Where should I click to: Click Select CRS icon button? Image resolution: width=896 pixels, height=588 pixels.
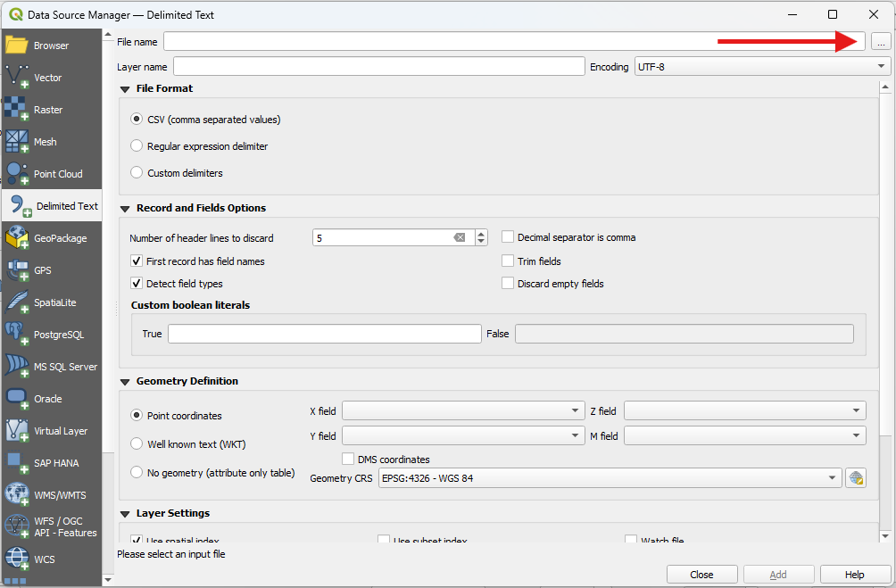tap(856, 477)
